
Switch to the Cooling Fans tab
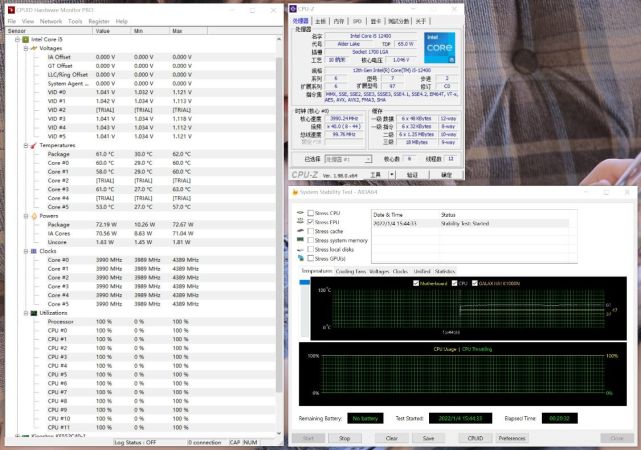tap(350, 271)
